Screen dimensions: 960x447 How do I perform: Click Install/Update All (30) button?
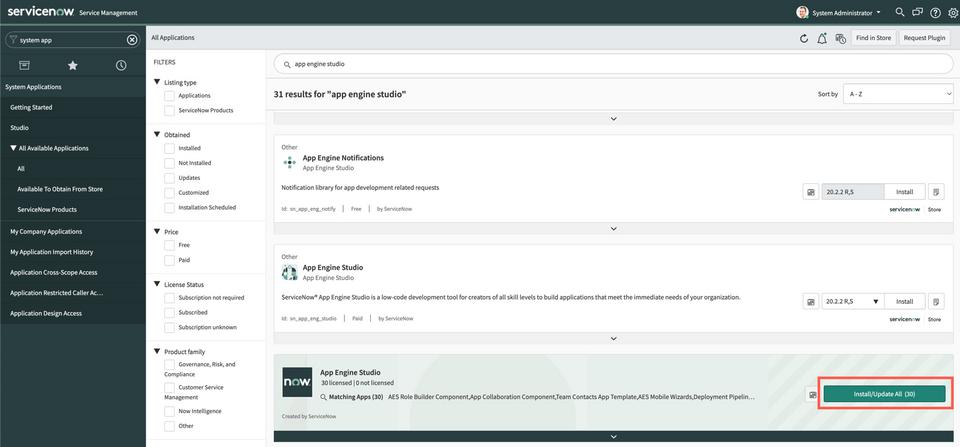pyautogui.click(x=884, y=394)
